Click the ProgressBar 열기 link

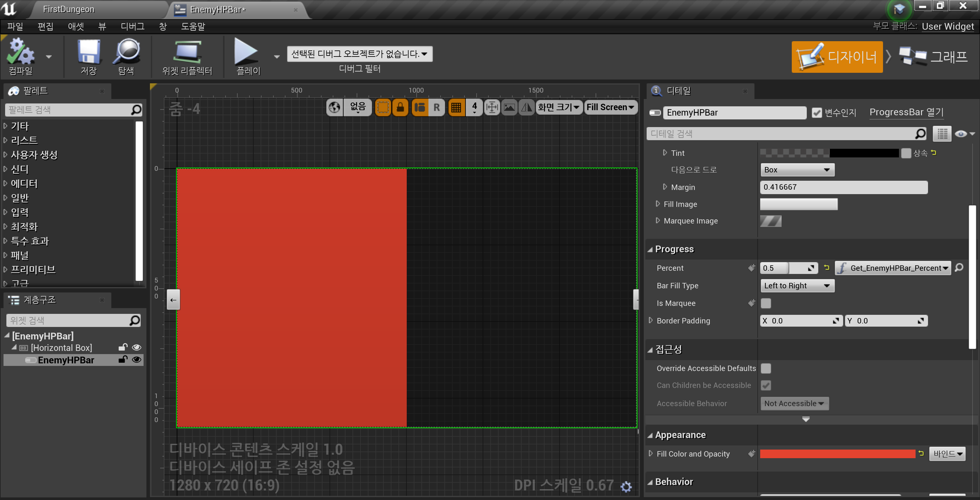coord(907,112)
